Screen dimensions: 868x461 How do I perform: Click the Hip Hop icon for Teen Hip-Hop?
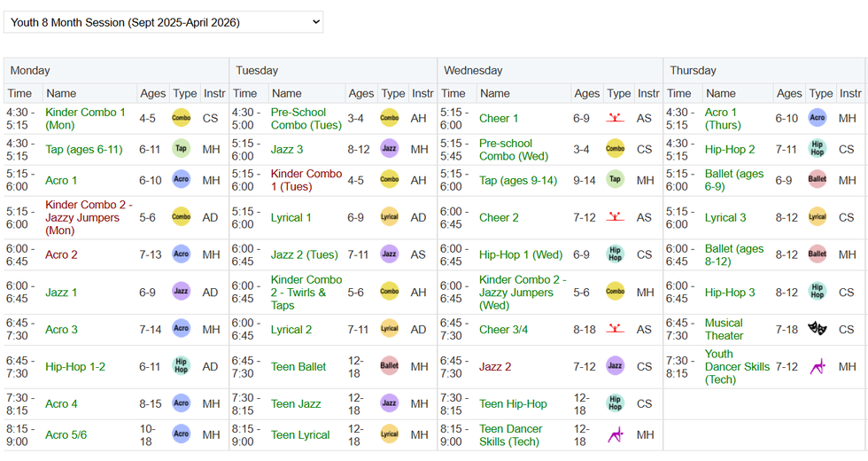point(615,402)
